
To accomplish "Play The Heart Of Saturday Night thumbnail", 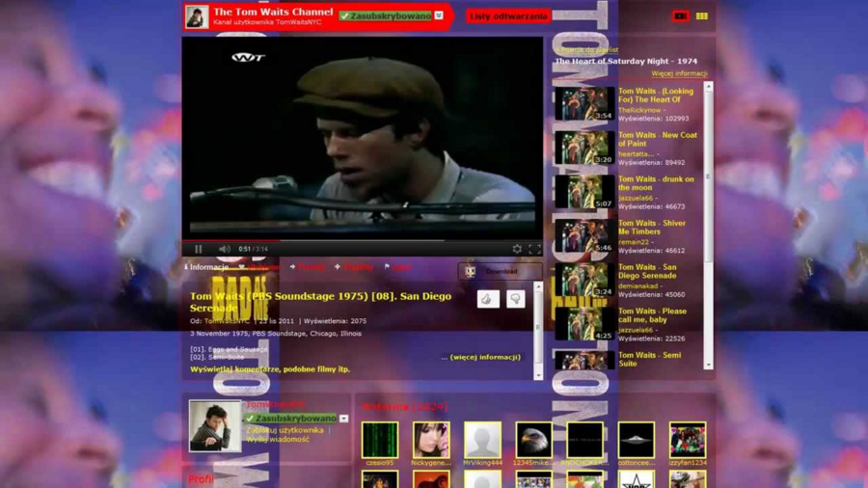I will tap(584, 103).
